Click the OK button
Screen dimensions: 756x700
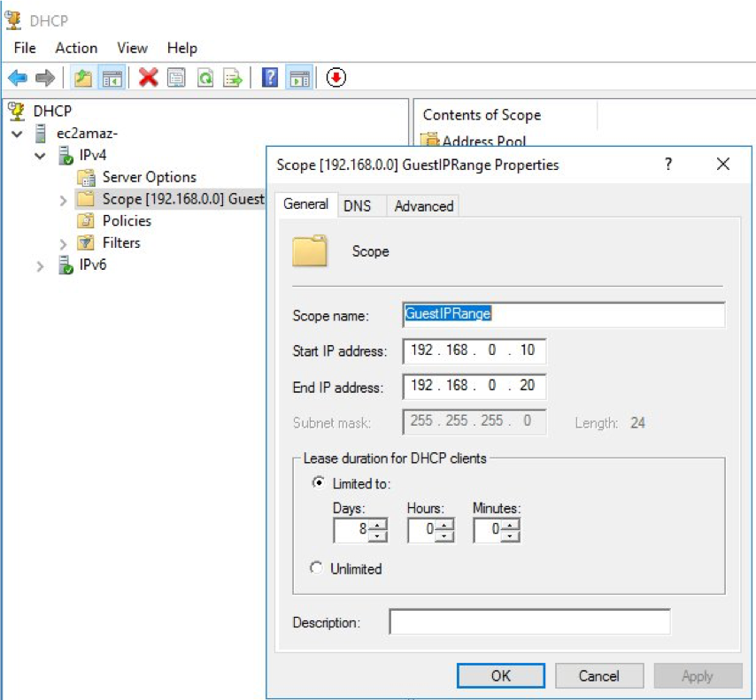click(x=500, y=675)
